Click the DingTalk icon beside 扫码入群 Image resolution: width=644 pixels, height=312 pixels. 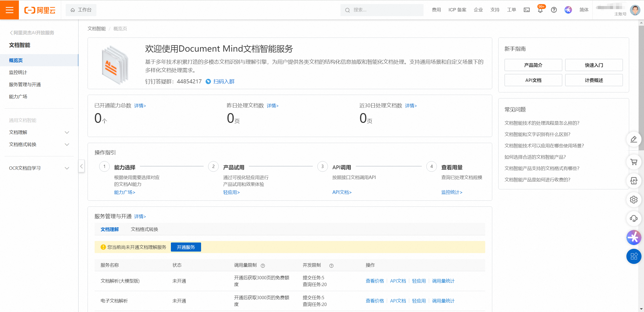pyautogui.click(x=208, y=81)
